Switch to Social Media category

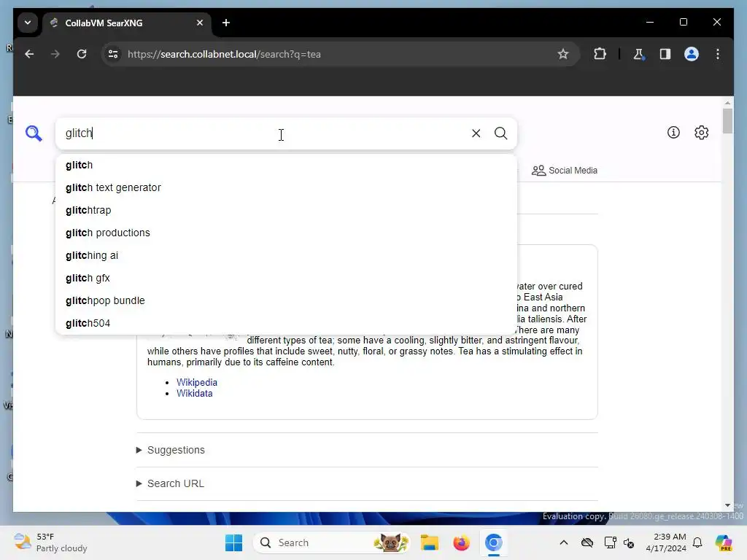click(x=565, y=171)
